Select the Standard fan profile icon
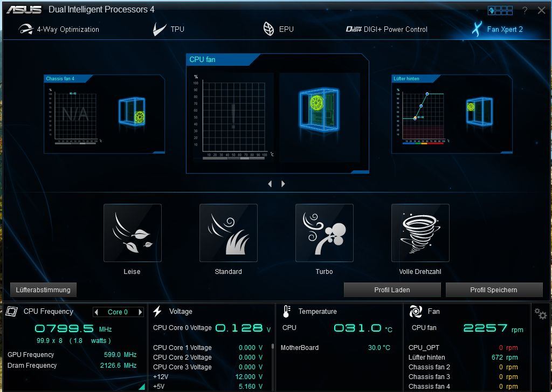The image size is (552, 392). pos(229,233)
